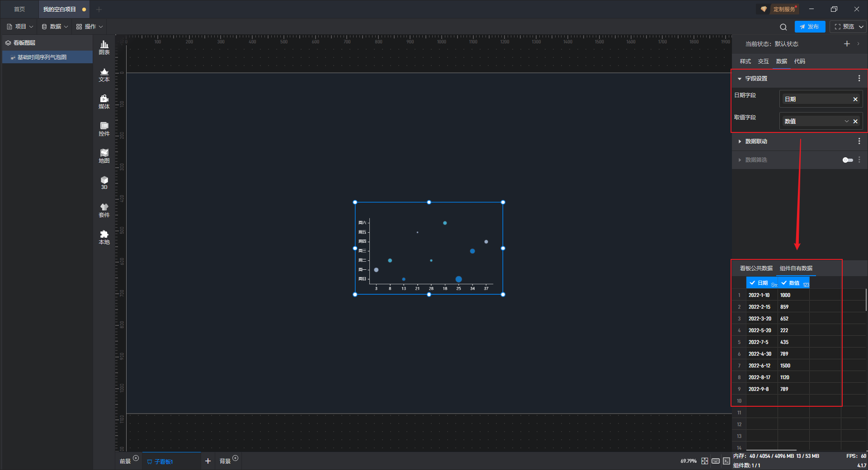This screenshot has width=868, height=470.
Task: Click the add icon beside 背景
Action: [x=235, y=458]
